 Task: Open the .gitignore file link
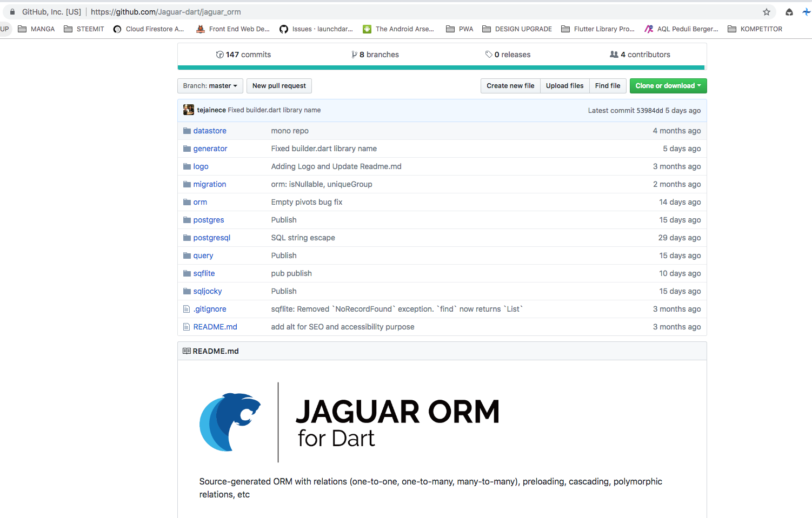210,309
